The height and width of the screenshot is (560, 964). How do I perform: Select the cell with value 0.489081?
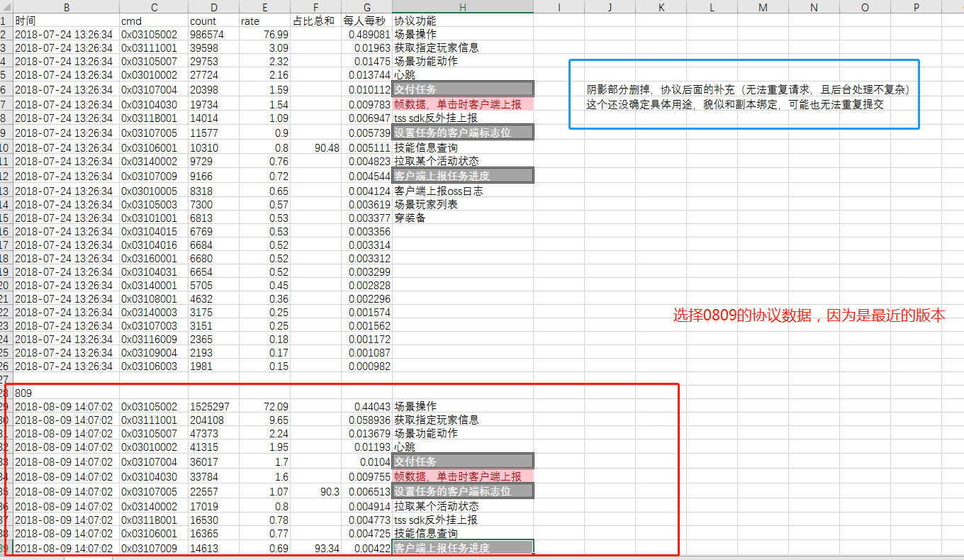pos(366,34)
